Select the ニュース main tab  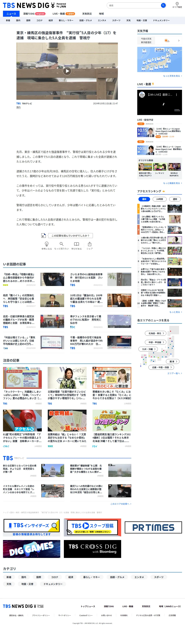(11, 14)
